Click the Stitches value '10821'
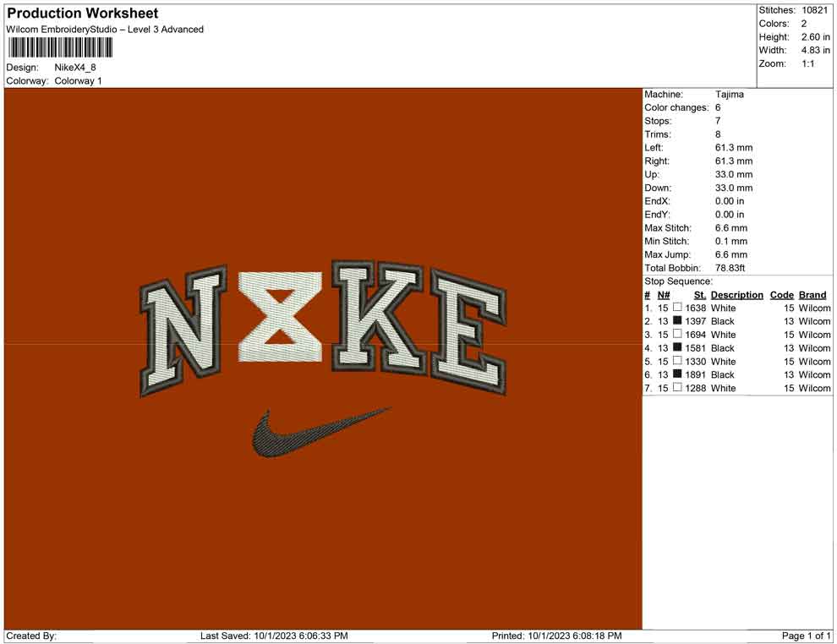Viewport: 837px width, 644px height. click(814, 10)
